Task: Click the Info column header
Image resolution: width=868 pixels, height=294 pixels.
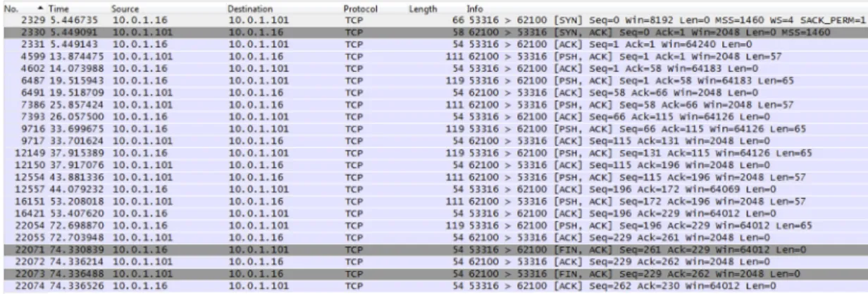Action: pos(473,8)
